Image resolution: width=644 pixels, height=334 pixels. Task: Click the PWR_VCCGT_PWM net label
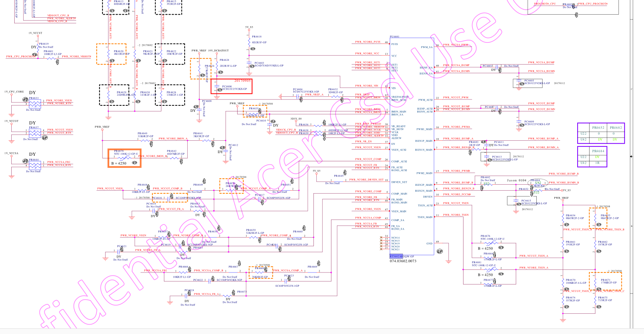456,98
